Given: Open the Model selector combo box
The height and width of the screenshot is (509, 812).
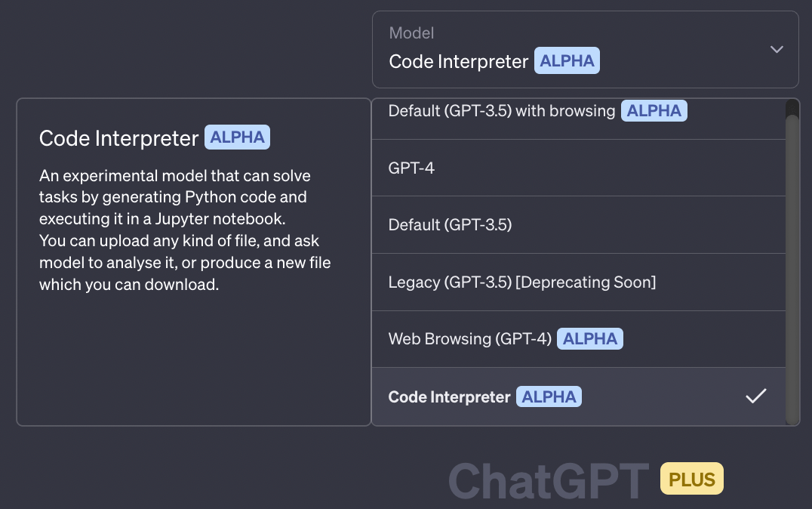Looking at the screenshot, I should click(586, 49).
